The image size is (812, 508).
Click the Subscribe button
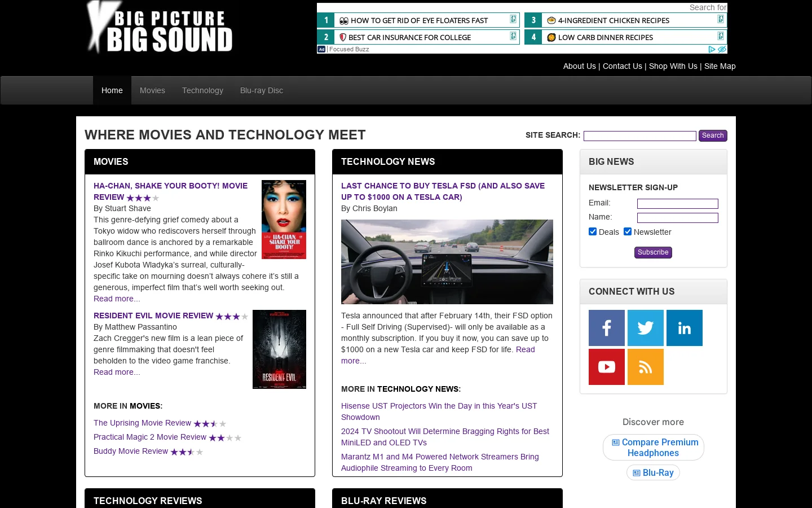pyautogui.click(x=653, y=252)
